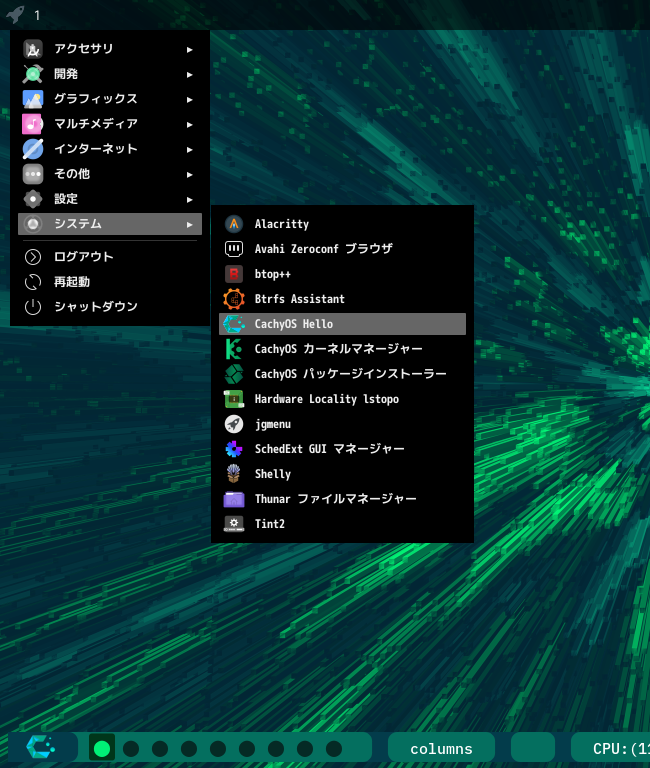The image size is (650, 768).
Task: Choose 再起動 from the menu
Action: click(110, 282)
